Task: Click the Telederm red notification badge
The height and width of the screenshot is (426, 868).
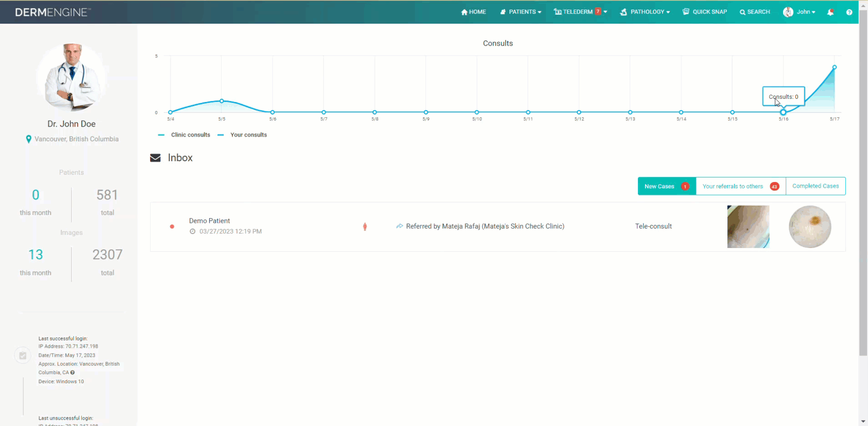Action: click(x=598, y=11)
